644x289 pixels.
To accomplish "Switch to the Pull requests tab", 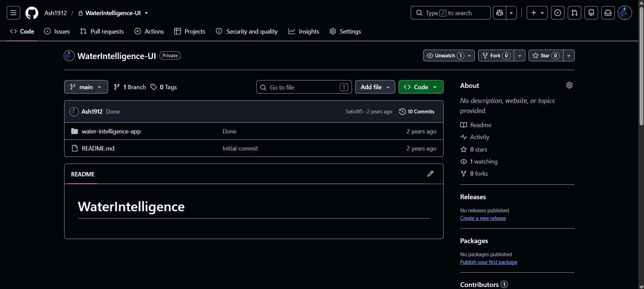I will (x=102, y=32).
